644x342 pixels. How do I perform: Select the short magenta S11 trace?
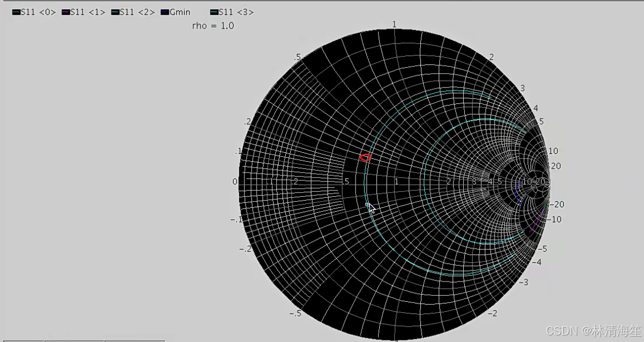point(537,221)
